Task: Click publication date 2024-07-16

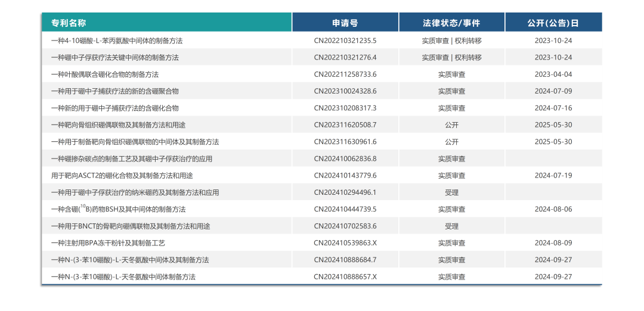Action: point(553,108)
